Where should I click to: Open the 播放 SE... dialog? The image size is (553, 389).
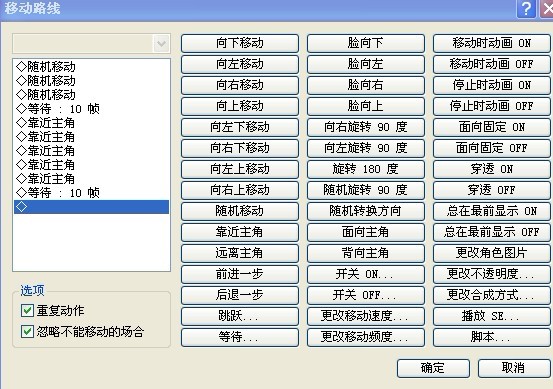pyautogui.click(x=492, y=316)
